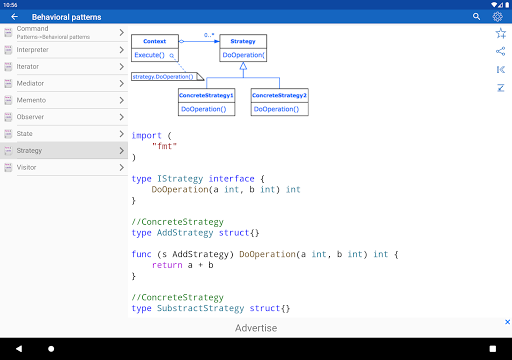Expand the Command chevron
The image size is (512, 360).
121,32
